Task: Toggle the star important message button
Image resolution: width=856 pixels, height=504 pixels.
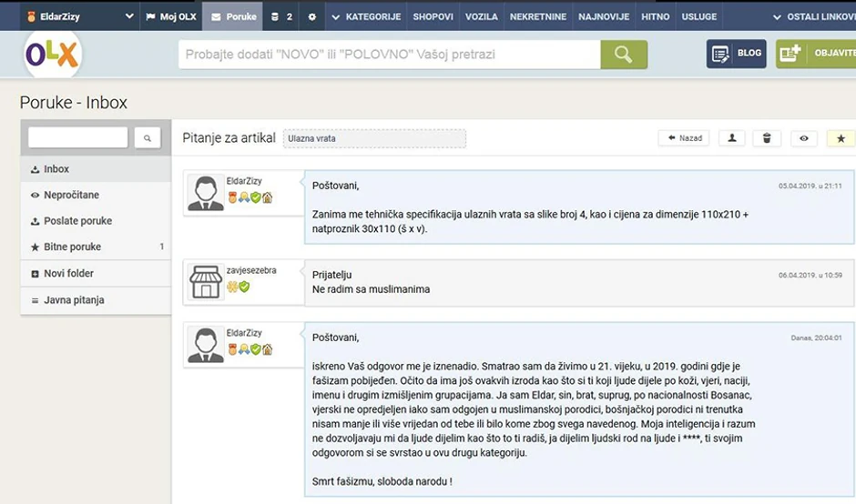Action: click(x=841, y=138)
